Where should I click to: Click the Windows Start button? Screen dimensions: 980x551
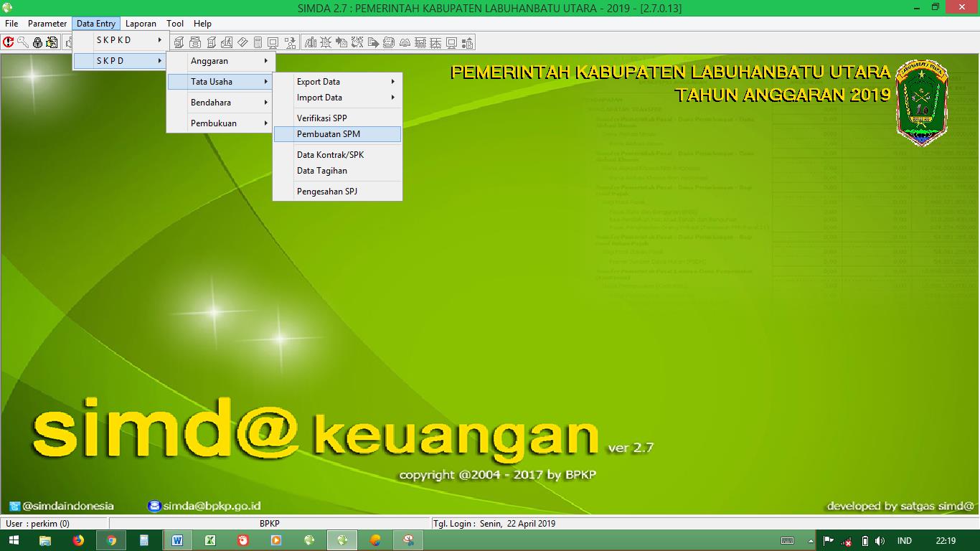pos(12,540)
